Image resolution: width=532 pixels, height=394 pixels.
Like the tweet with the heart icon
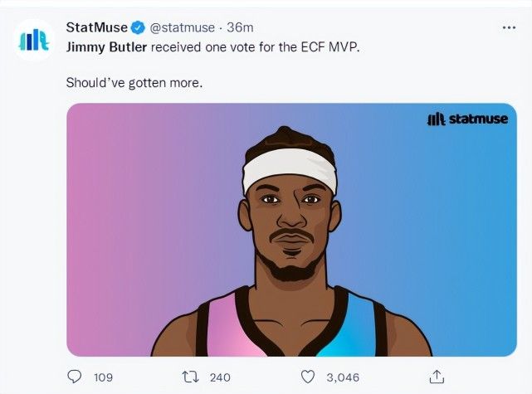307,377
